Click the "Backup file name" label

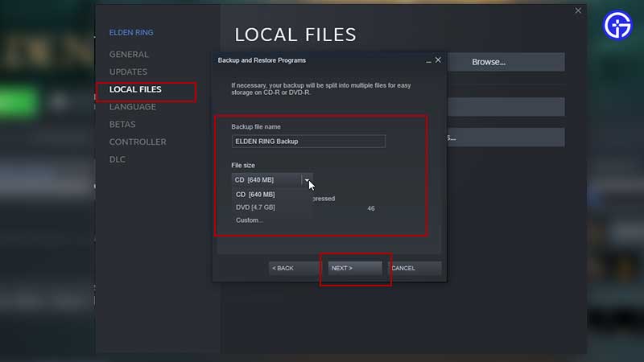point(256,127)
